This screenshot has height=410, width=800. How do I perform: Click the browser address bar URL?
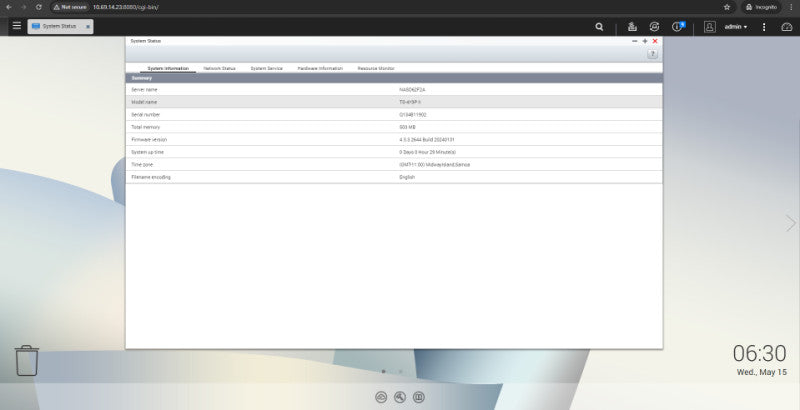(x=126, y=8)
